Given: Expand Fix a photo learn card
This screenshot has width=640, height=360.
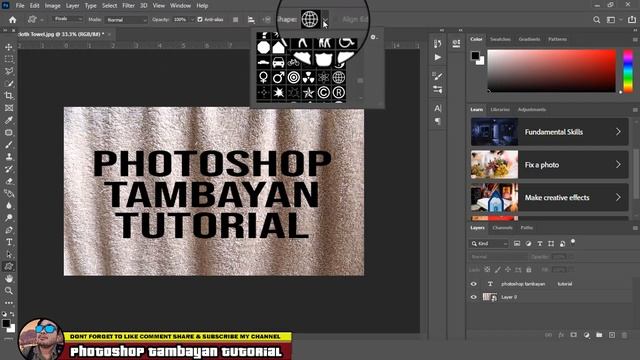Looking at the screenshot, I should (549, 164).
